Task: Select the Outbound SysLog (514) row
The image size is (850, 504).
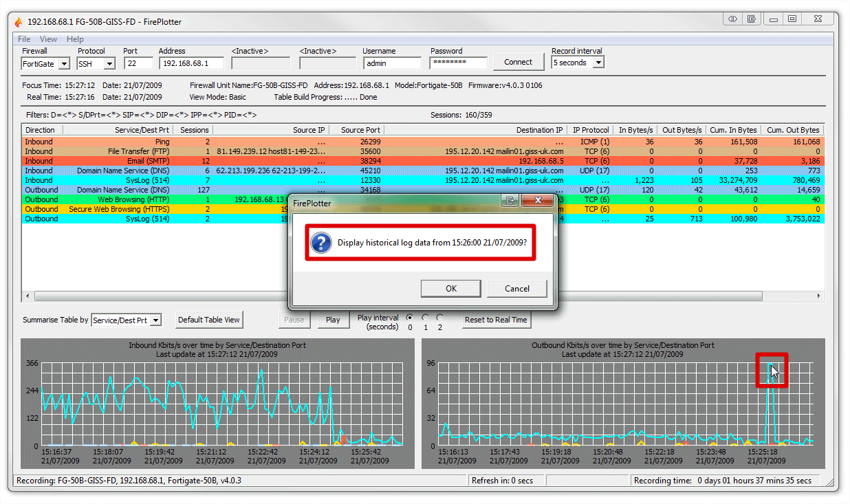Action: tap(423, 219)
